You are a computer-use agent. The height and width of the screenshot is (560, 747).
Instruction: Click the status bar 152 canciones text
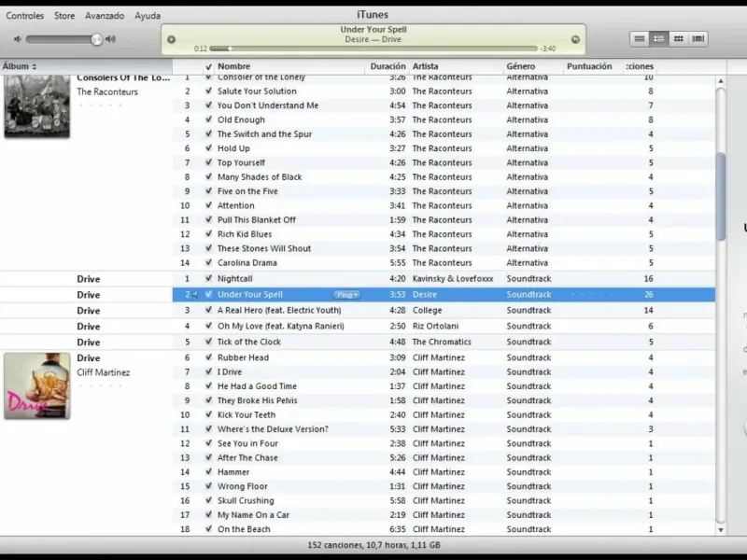tap(373, 545)
